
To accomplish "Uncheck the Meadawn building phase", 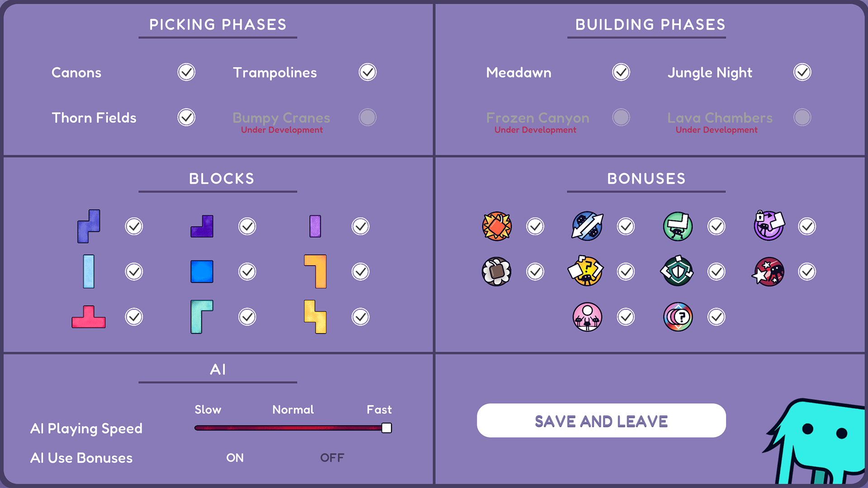I will click(621, 72).
